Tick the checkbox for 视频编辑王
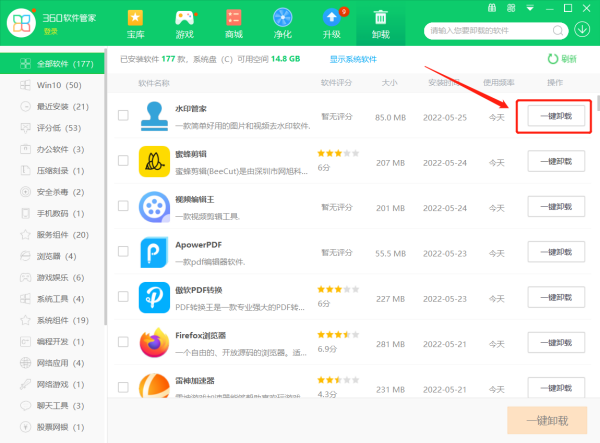 123,206
